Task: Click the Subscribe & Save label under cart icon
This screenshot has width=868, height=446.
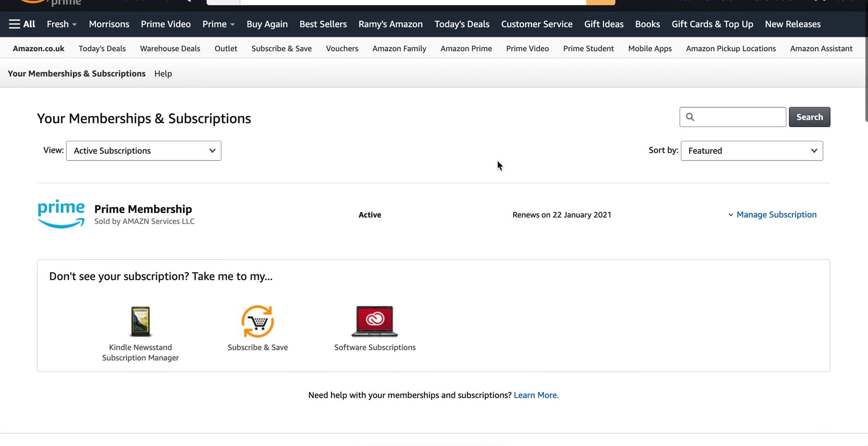Action: click(258, 347)
